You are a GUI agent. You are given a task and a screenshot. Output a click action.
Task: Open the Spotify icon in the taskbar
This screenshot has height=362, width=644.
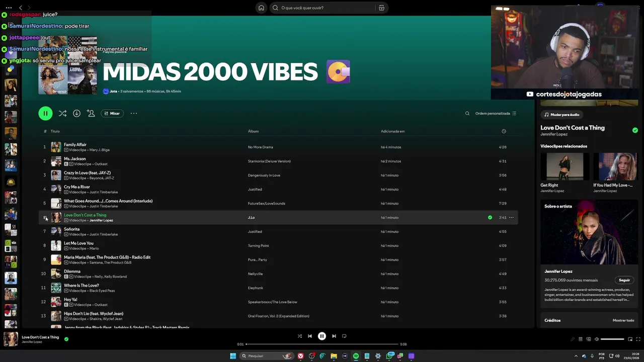click(356, 356)
